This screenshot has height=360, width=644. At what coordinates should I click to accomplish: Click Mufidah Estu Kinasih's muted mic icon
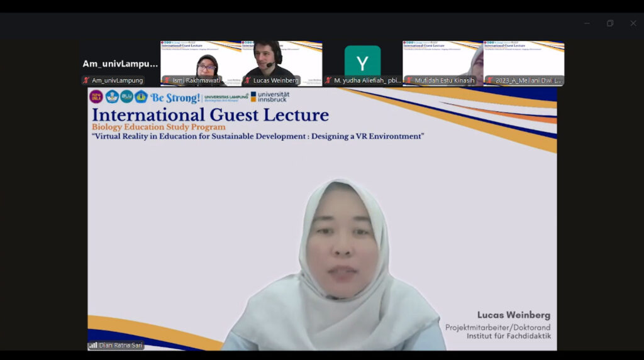(409, 80)
